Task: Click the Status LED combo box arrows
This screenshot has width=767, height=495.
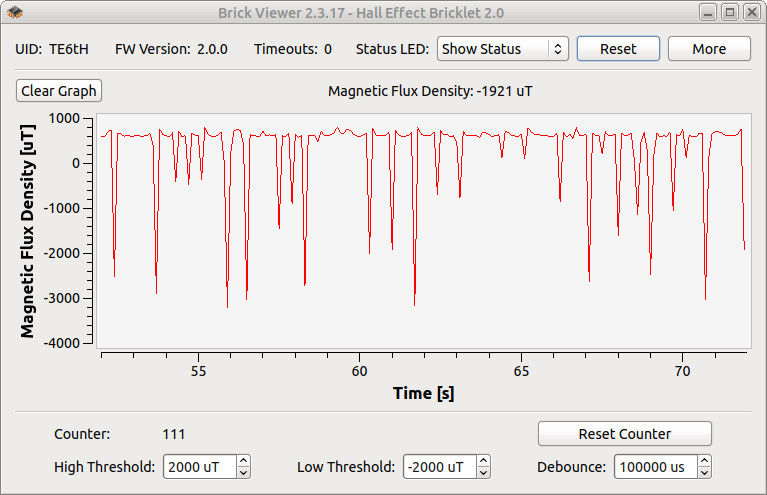Action: pos(558,49)
